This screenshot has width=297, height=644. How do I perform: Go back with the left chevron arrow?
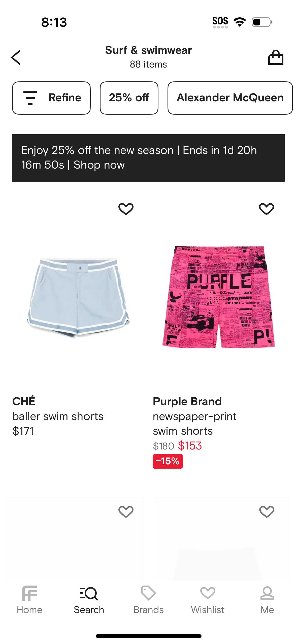(x=15, y=57)
